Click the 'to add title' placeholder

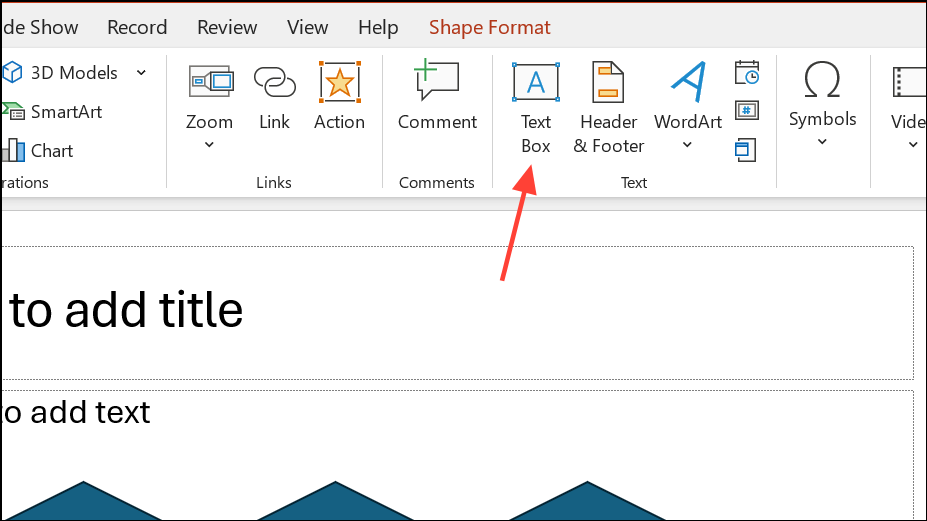click(458, 313)
